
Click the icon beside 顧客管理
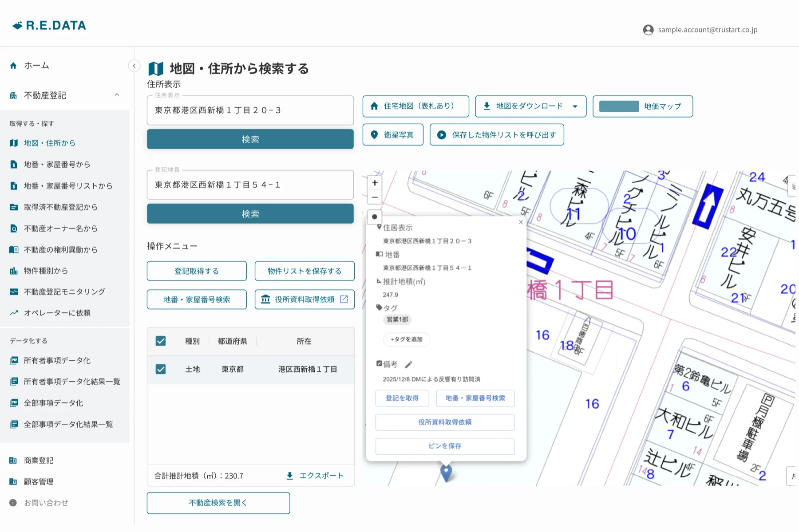(13, 481)
